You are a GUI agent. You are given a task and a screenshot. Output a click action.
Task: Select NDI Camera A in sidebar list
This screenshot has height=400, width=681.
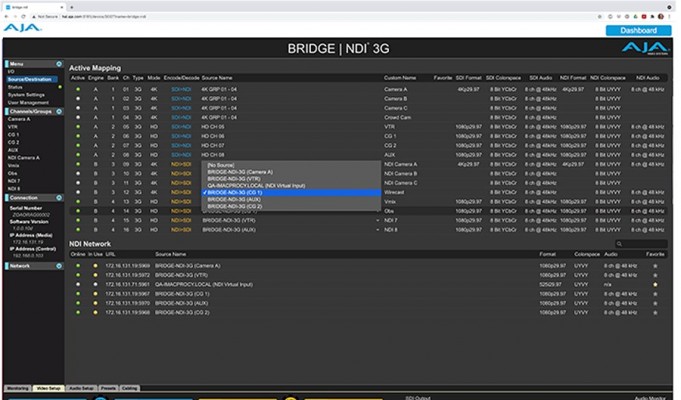(x=23, y=158)
